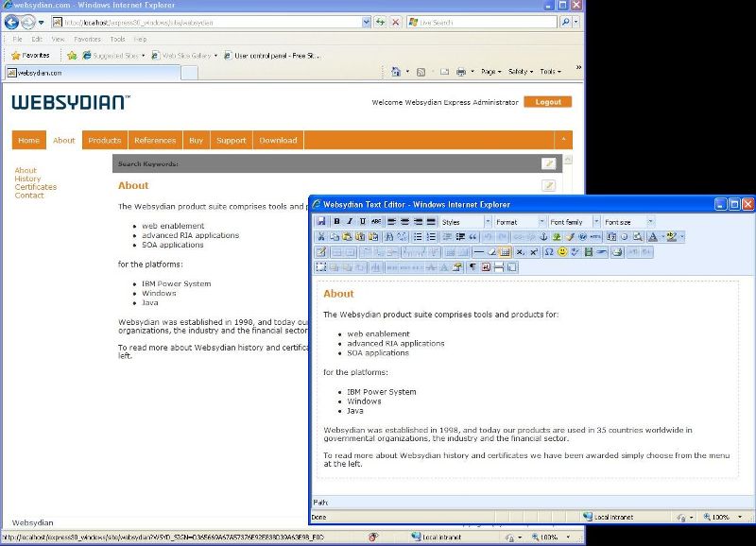
Task: Insert a horizontal rule line
Action: [478, 252]
